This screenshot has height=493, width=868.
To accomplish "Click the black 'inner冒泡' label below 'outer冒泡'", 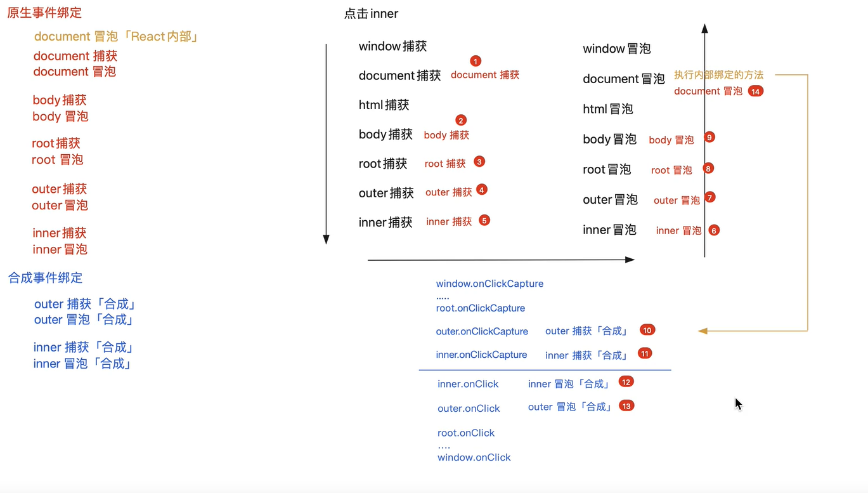I will (x=610, y=230).
